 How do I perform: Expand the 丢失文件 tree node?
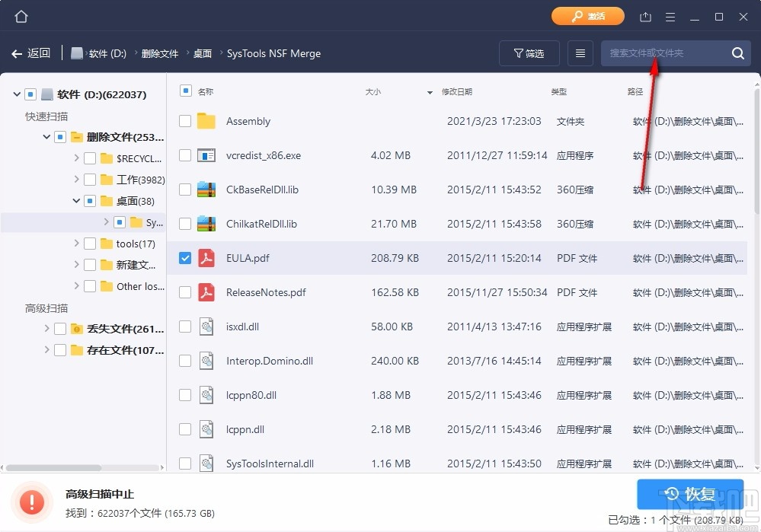coord(46,329)
